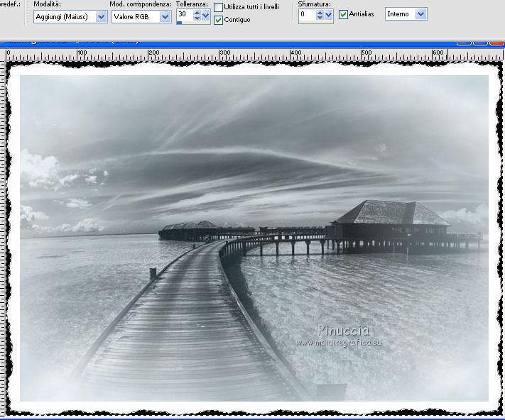Increase Sfumatura with the up stepper arrow
Viewport: 505px width, 420px height.
pyautogui.click(x=320, y=12)
